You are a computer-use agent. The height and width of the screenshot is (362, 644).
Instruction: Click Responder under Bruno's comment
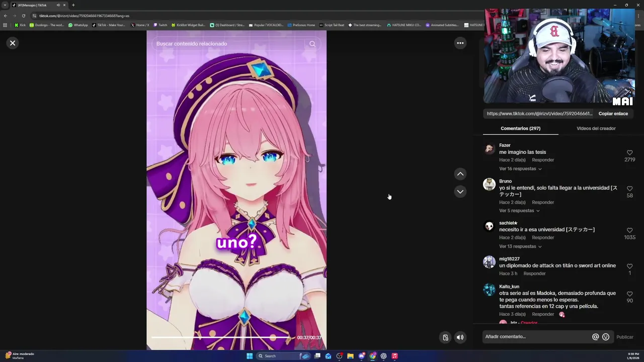[543, 202]
